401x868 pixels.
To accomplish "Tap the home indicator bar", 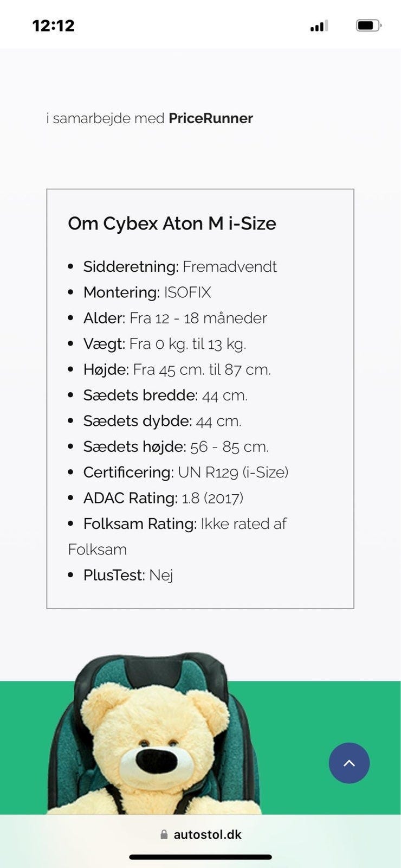I will (x=200, y=857).
